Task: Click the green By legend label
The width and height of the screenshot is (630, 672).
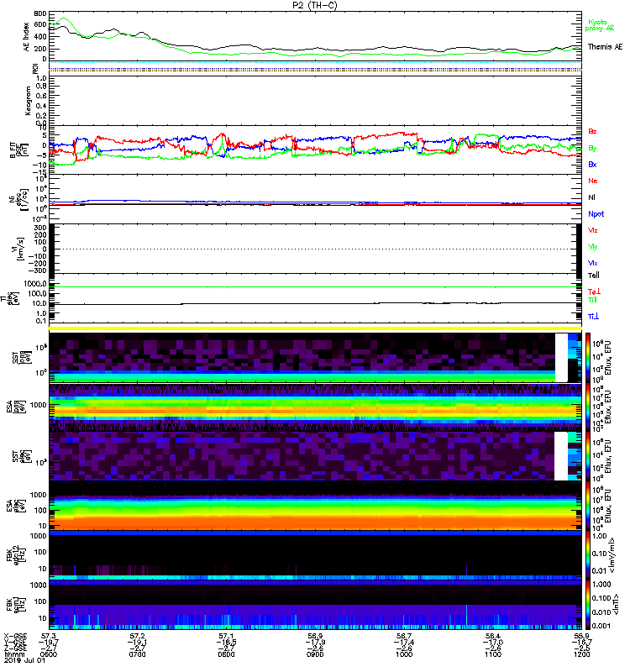Action: coord(592,149)
